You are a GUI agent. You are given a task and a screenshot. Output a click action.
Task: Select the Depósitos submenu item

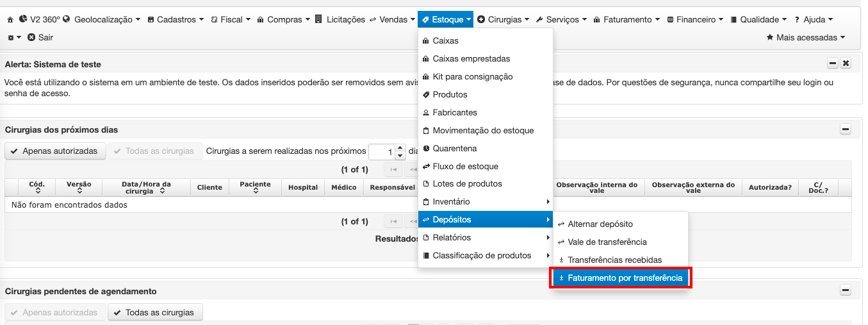coord(485,220)
